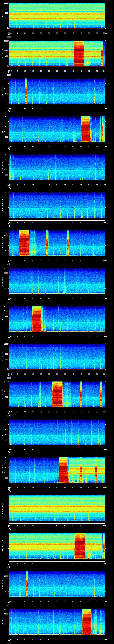The image size is (114, 644).
Task: Select the wide red burst in the 12:23:00 spectrogram
Action: tap(79, 53)
